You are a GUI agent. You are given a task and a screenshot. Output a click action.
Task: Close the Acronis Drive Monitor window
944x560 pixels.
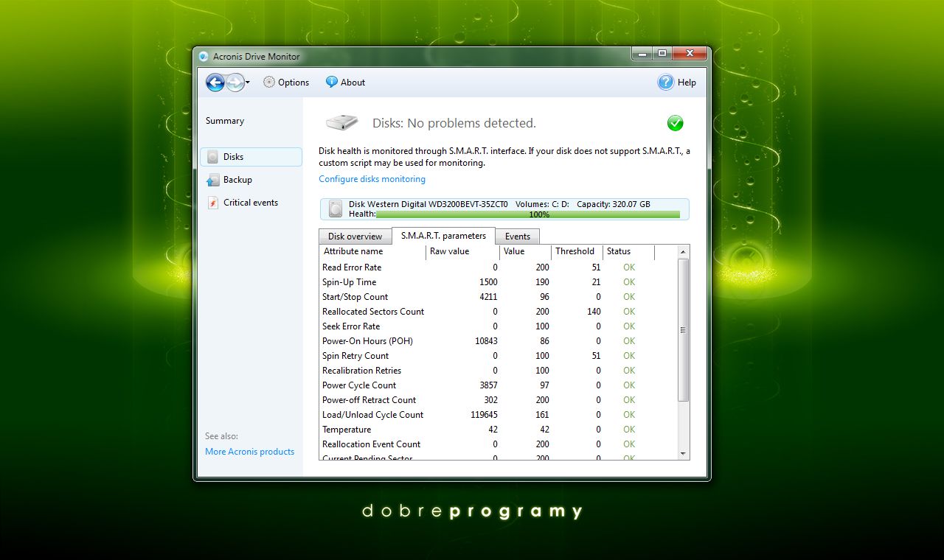click(690, 53)
